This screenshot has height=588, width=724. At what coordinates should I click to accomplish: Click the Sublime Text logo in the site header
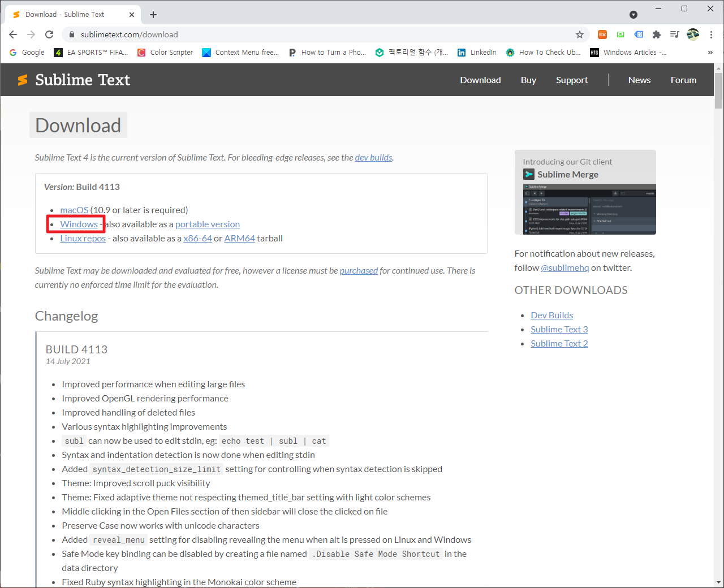(74, 80)
